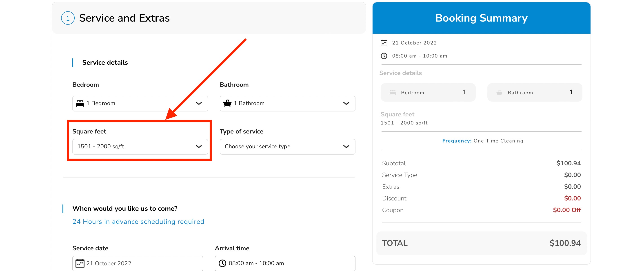Screen dimensions: 644x271
Task: Click the Subtotal amount $100.94
Action: pos(568,163)
